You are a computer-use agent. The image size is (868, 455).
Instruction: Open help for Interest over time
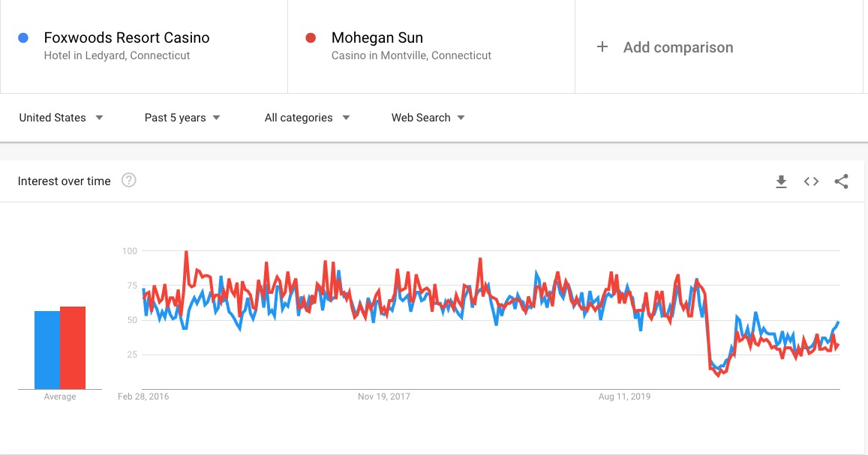point(129,180)
